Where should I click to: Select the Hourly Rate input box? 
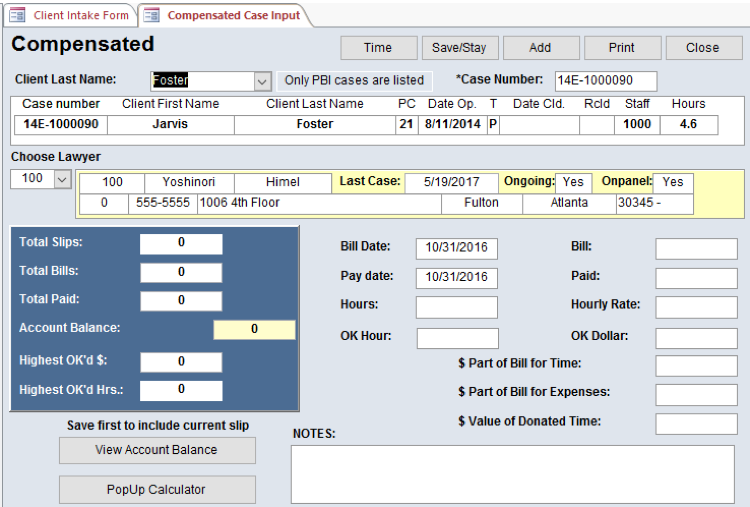[696, 307]
